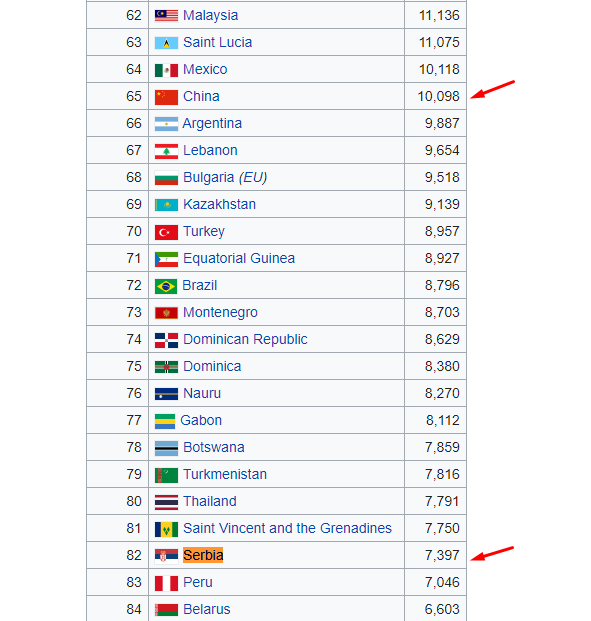This screenshot has width=591, height=621.
Task: Select the China value cell 10,098
Action: point(435,96)
